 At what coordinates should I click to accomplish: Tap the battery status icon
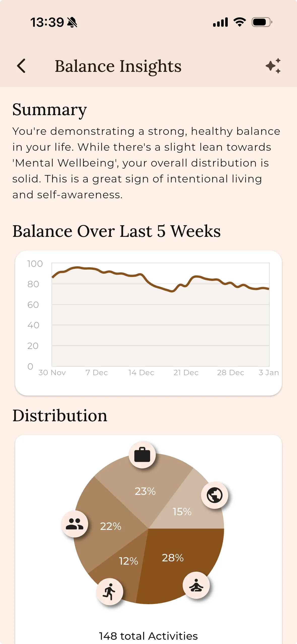[x=262, y=22]
